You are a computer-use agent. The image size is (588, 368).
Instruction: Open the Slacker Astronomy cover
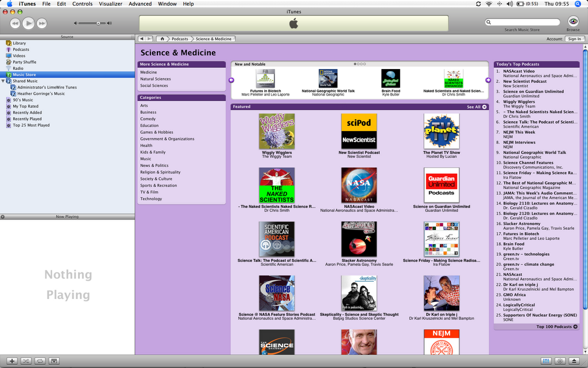click(x=359, y=239)
